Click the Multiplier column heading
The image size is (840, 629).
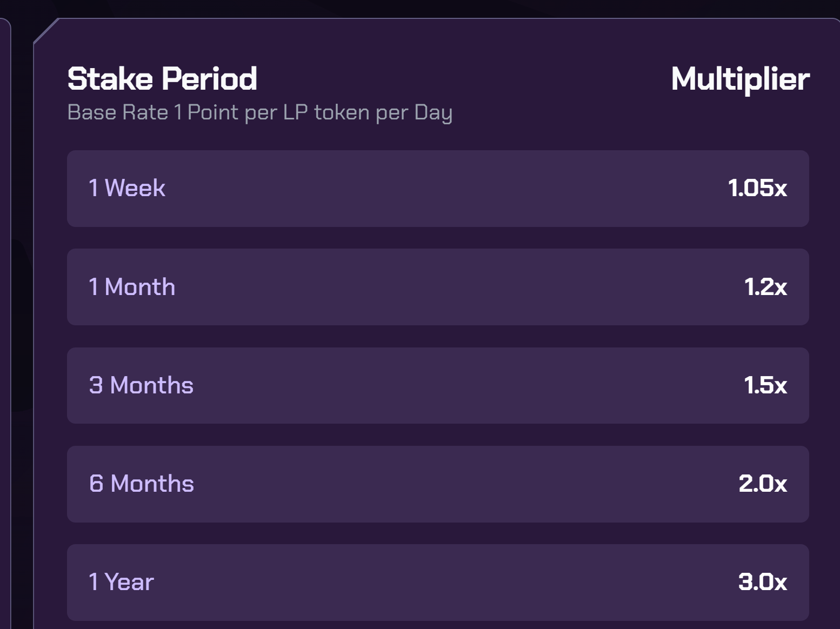click(x=740, y=79)
